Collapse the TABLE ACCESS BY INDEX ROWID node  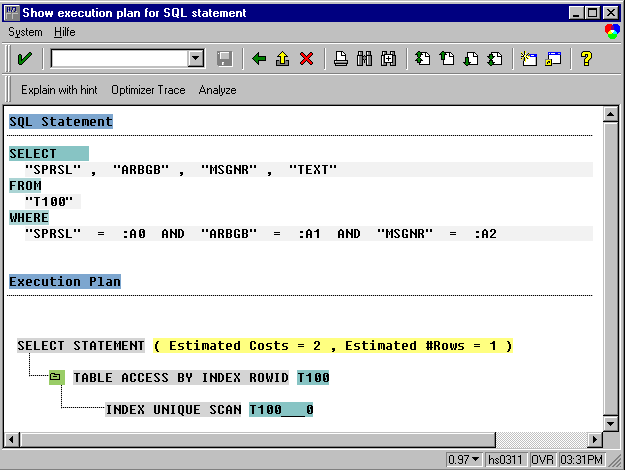pyautogui.click(x=56, y=378)
